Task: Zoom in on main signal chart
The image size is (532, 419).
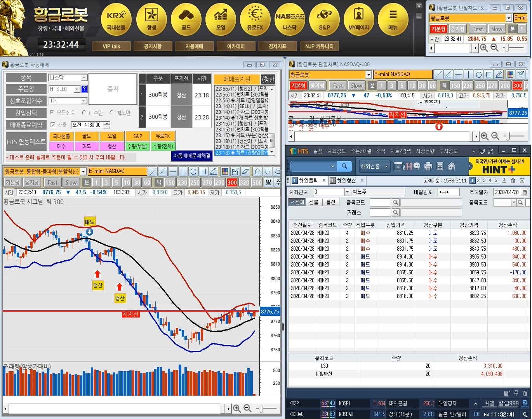Action: 237,408
